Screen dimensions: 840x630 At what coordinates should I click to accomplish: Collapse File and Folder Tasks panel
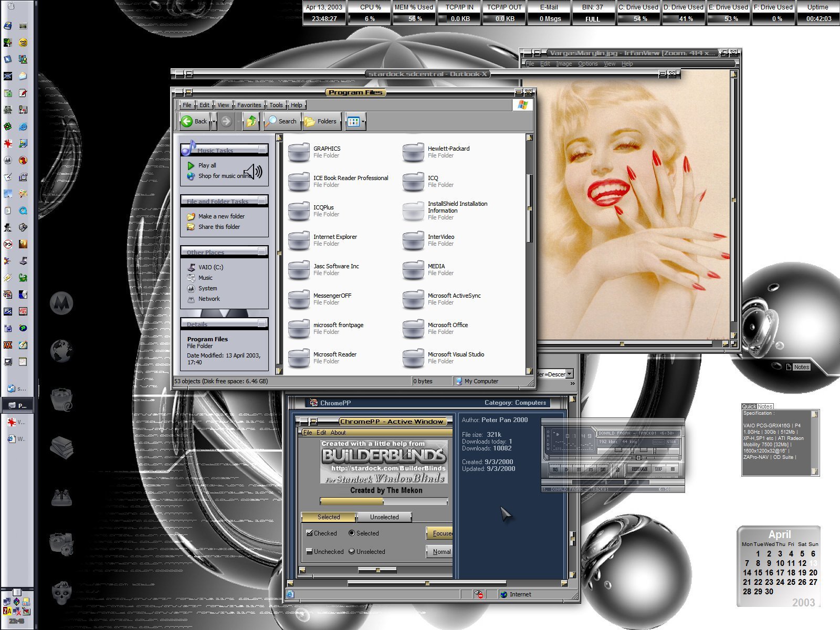(262, 201)
